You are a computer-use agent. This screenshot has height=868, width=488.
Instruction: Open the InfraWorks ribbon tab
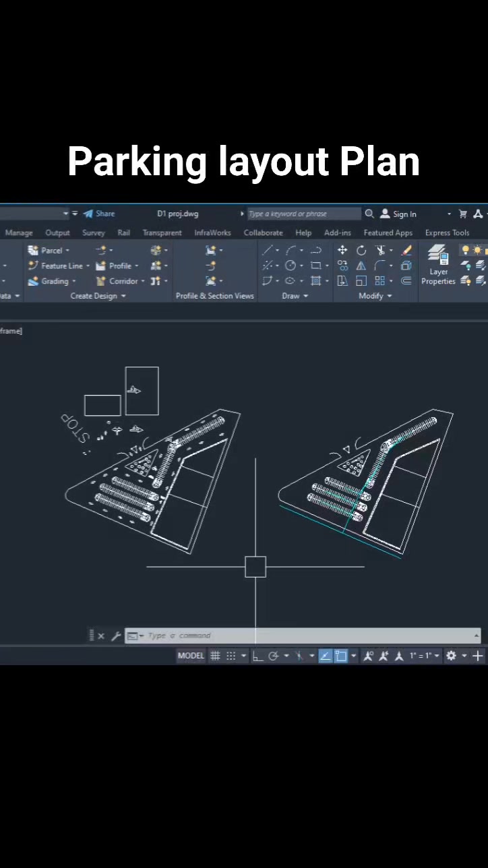[212, 232]
